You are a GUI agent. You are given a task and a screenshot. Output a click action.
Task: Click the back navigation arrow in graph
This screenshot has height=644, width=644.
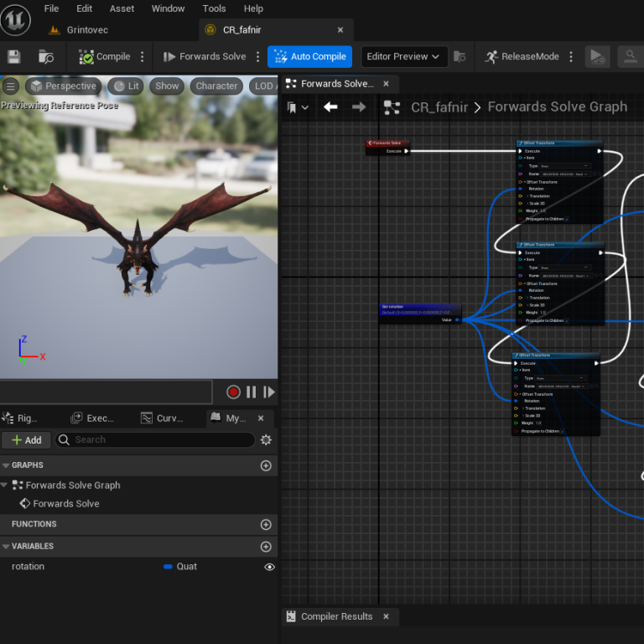tap(330, 106)
